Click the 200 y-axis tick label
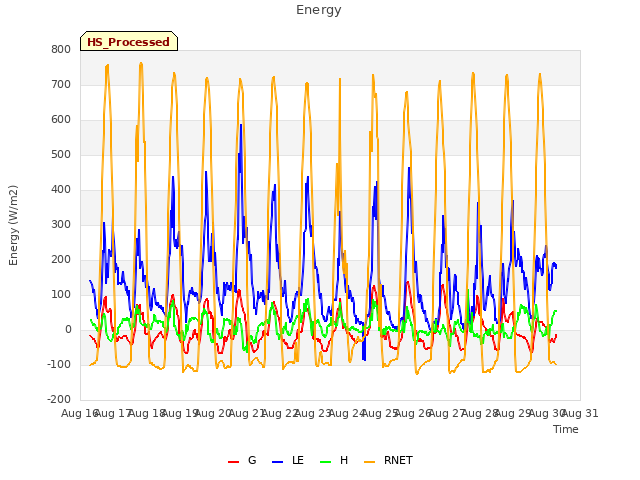 pos(61,260)
